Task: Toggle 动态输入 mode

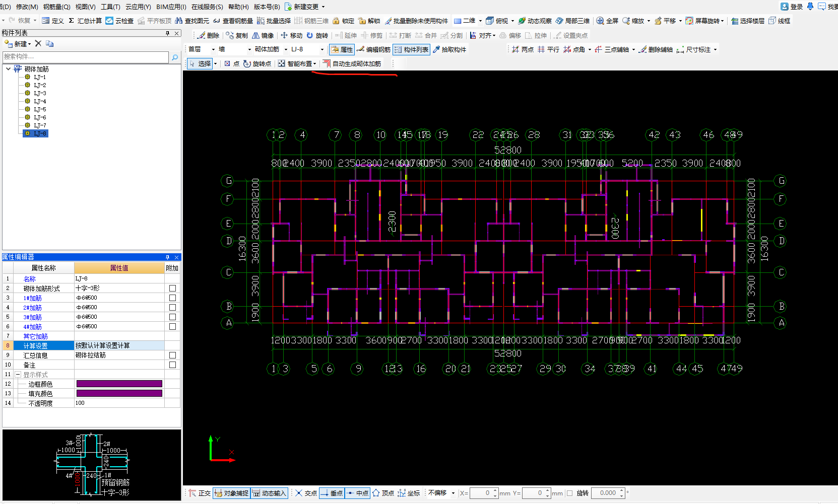Action: (269, 493)
